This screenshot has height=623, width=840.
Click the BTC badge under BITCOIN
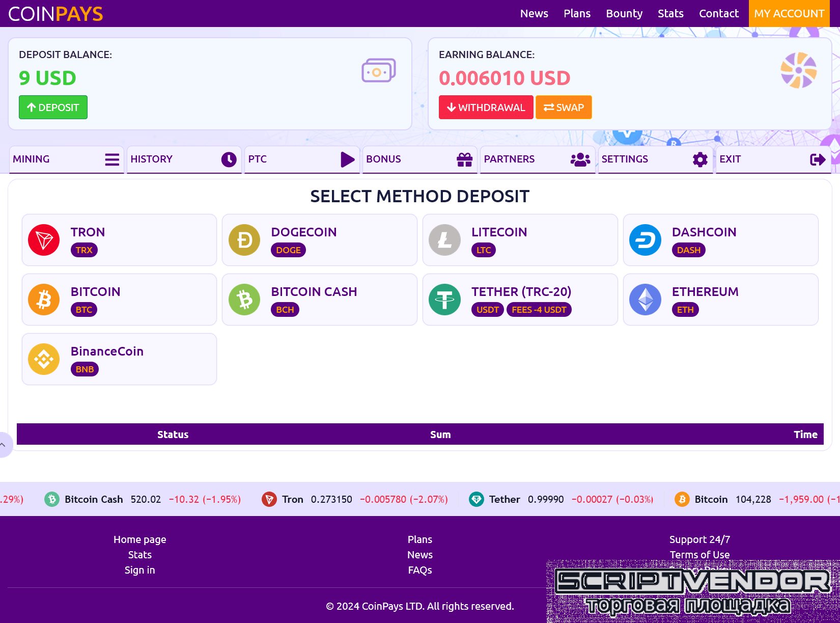pos(84,310)
